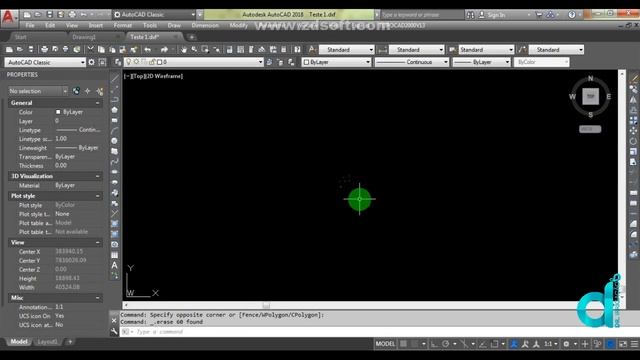
Task: Collapse the General section in Properties
Action: coord(98,103)
